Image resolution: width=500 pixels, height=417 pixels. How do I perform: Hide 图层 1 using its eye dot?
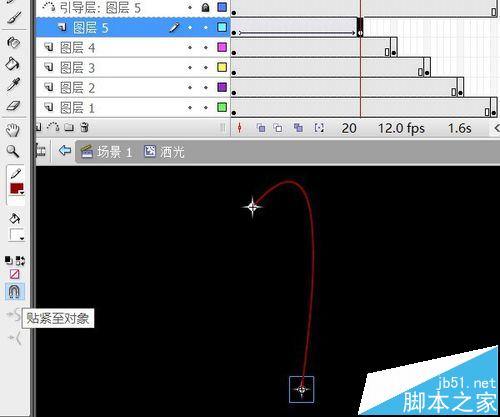pyautogui.click(x=190, y=108)
